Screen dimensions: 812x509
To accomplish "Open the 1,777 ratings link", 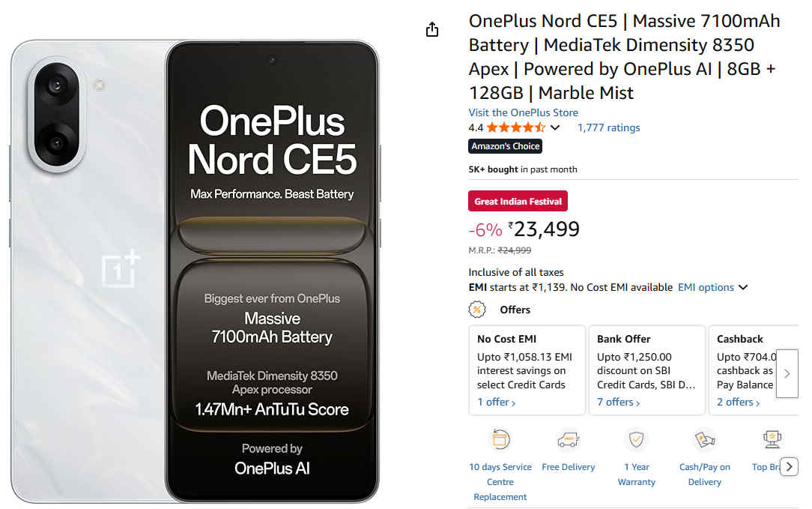I will (608, 127).
